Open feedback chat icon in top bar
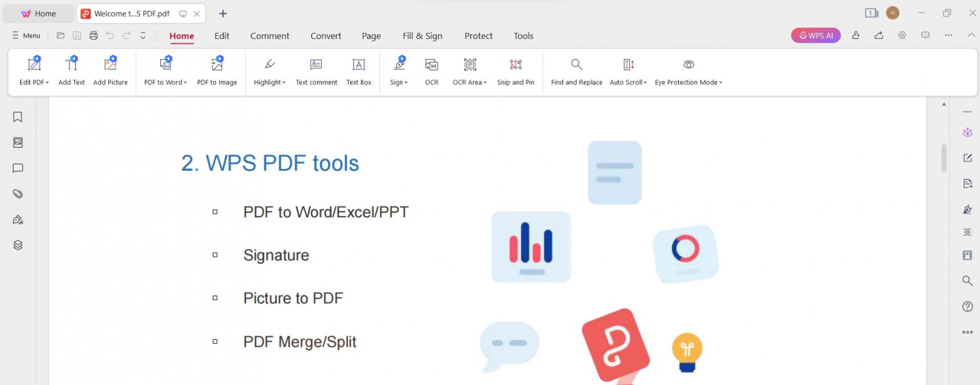 pyautogui.click(x=925, y=35)
